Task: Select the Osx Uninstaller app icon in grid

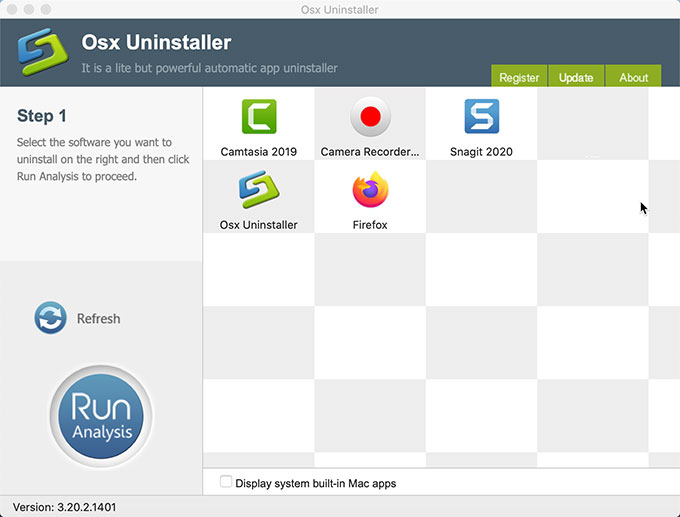Action: (259, 190)
